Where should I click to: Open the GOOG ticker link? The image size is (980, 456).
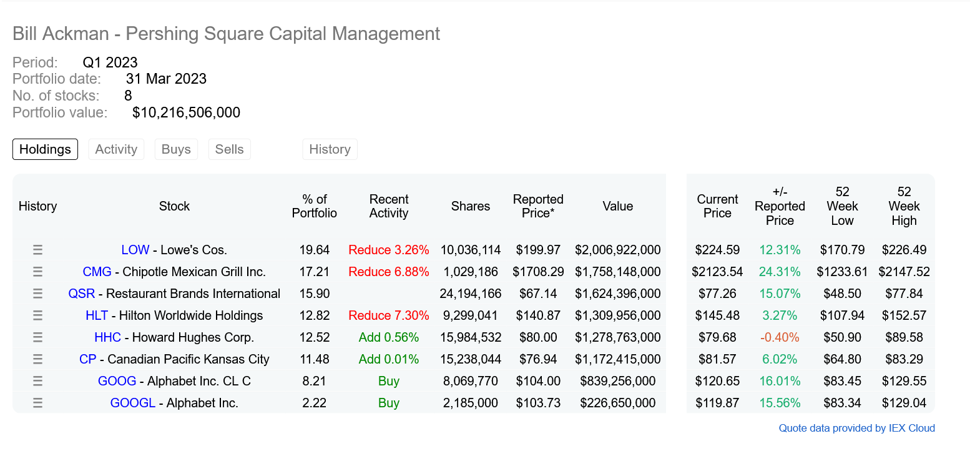click(117, 381)
